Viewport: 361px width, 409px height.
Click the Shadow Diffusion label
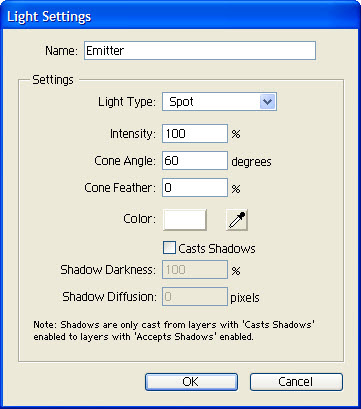click(x=109, y=297)
